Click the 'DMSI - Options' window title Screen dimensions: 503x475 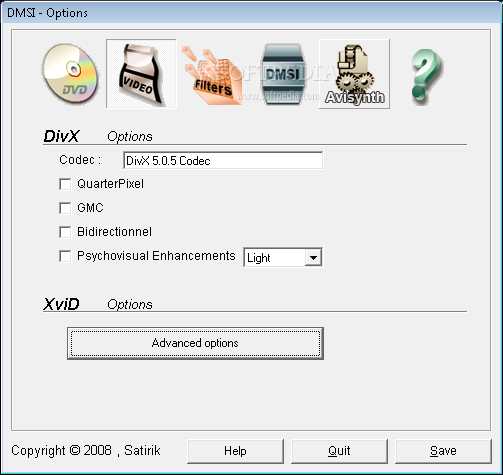[47, 13]
